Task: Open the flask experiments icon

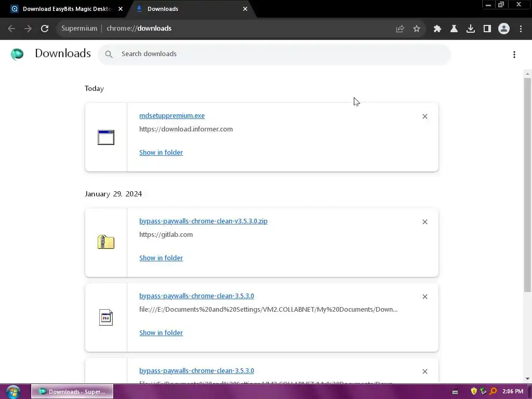Action: tap(454, 29)
